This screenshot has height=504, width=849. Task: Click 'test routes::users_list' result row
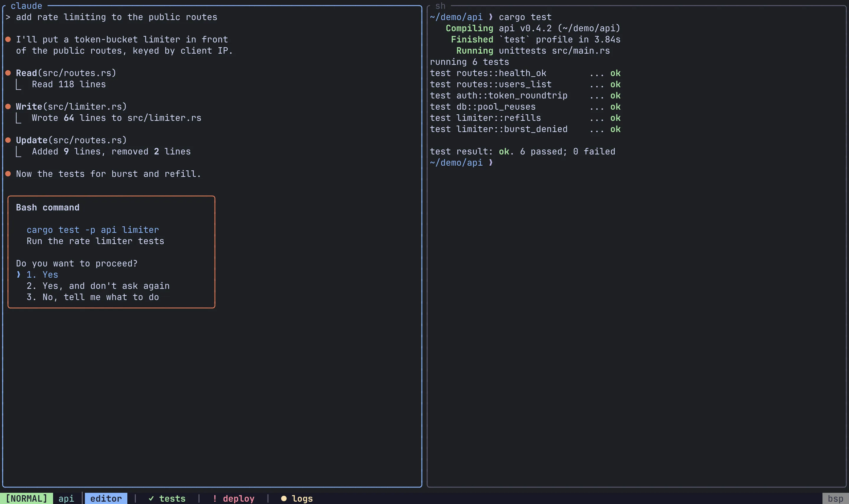click(x=525, y=84)
